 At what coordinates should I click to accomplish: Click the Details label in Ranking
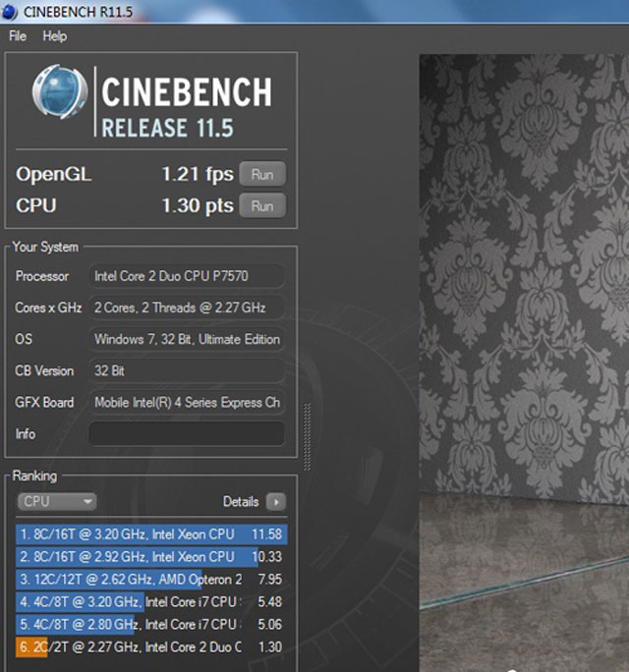tap(241, 502)
